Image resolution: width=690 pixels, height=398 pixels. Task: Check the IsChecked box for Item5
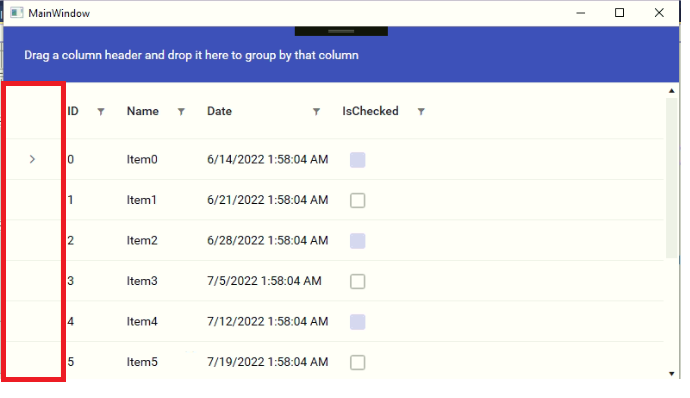(357, 362)
